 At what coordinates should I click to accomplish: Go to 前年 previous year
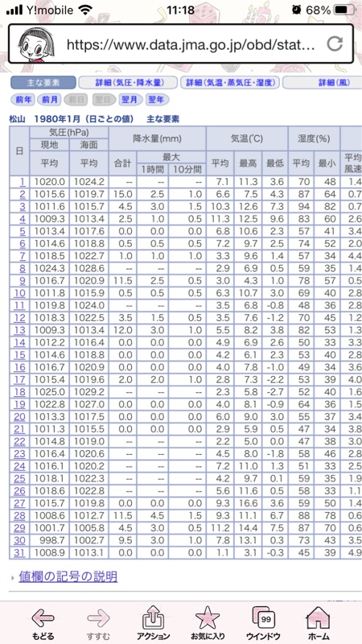(x=23, y=99)
